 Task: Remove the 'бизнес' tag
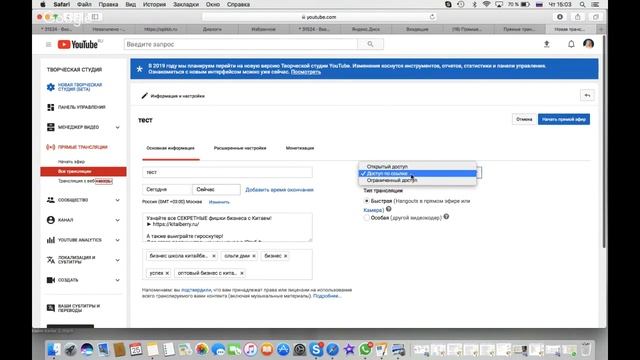[x=285, y=256]
